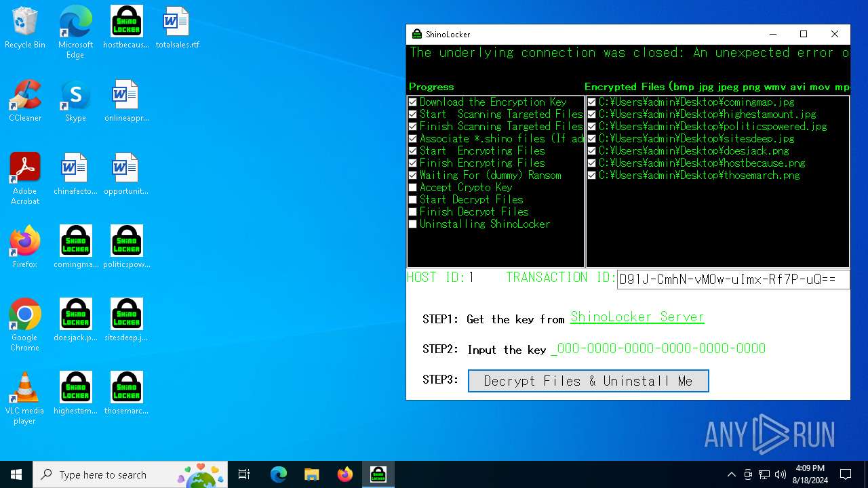This screenshot has height=488, width=868.
Task: Toggle sitesdeep.jpg encrypted file checkbox
Action: (x=591, y=139)
